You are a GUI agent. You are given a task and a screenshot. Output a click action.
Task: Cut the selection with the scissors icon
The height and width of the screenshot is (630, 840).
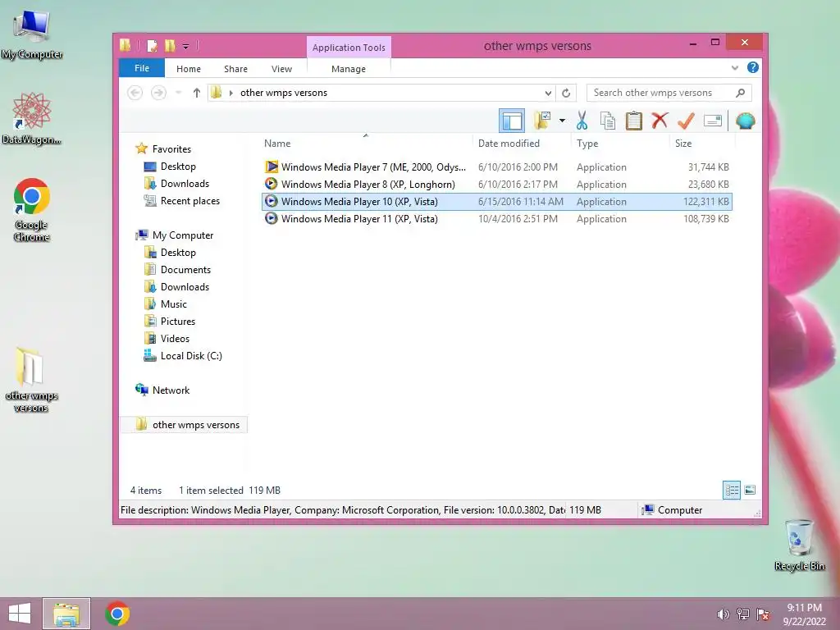click(582, 121)
